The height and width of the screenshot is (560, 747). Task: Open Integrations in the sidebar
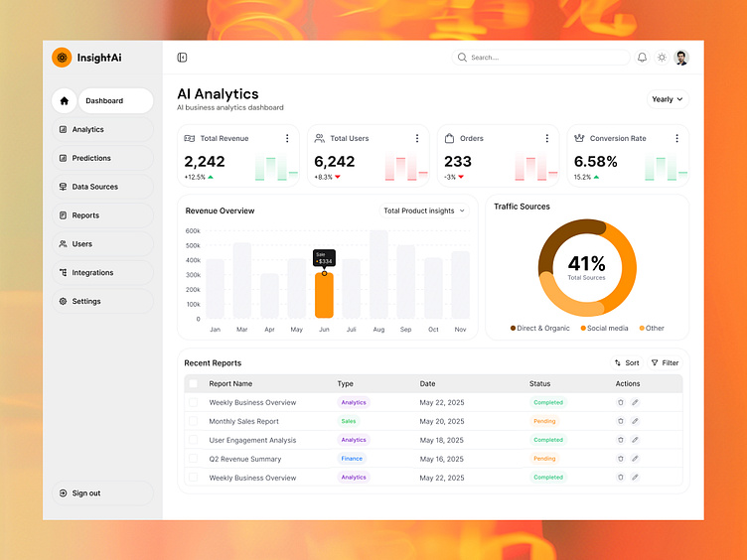pos(102,272)
